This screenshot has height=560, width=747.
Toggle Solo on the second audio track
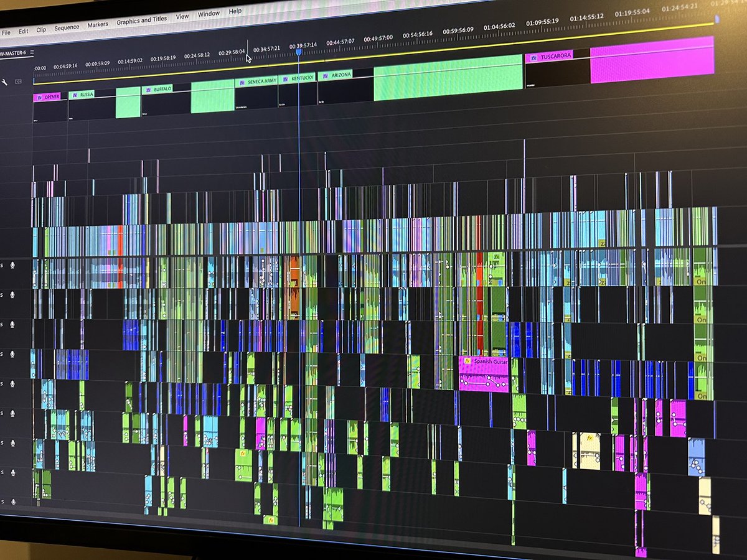pos(2,295)
